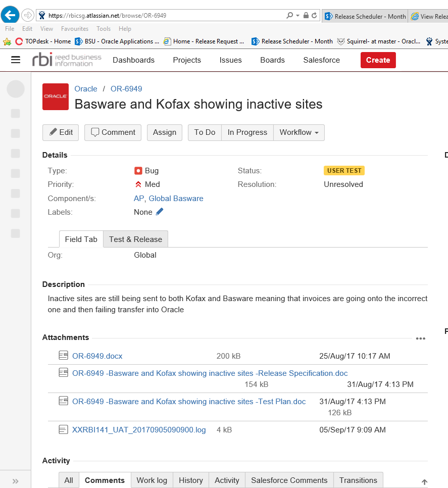Switch to the View Relea... browser tab
The image size is (448, 488).
click(429, 16)
